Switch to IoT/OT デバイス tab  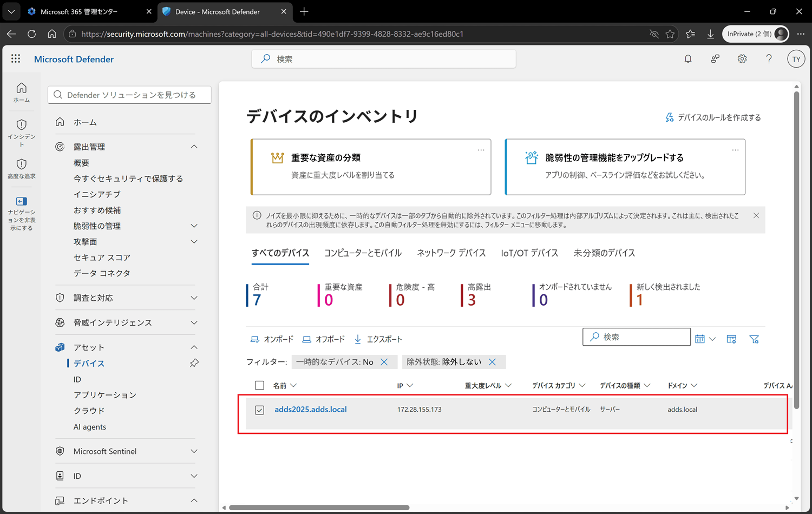529,253
